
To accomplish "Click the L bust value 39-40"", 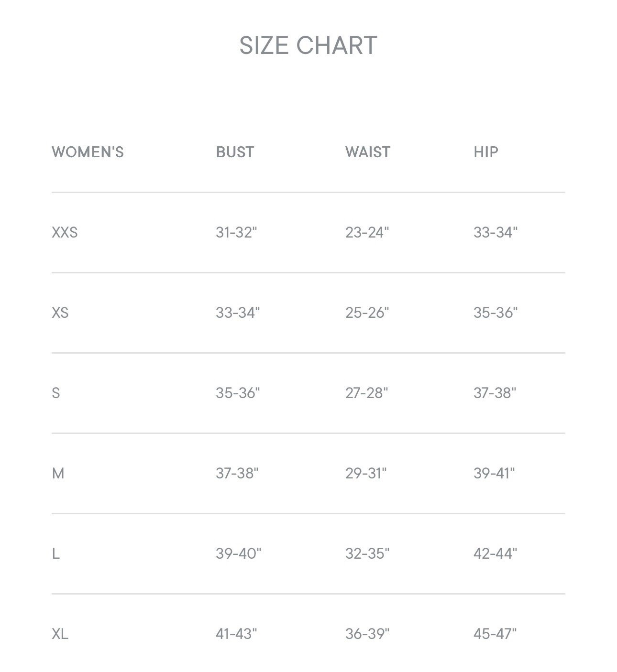I will pos(239,553).
